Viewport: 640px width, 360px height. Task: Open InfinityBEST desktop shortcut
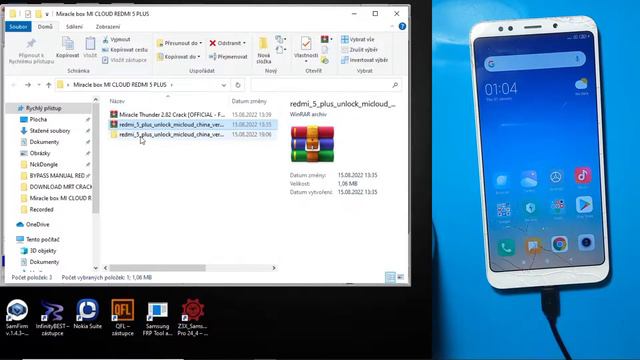tap(52, 318)
